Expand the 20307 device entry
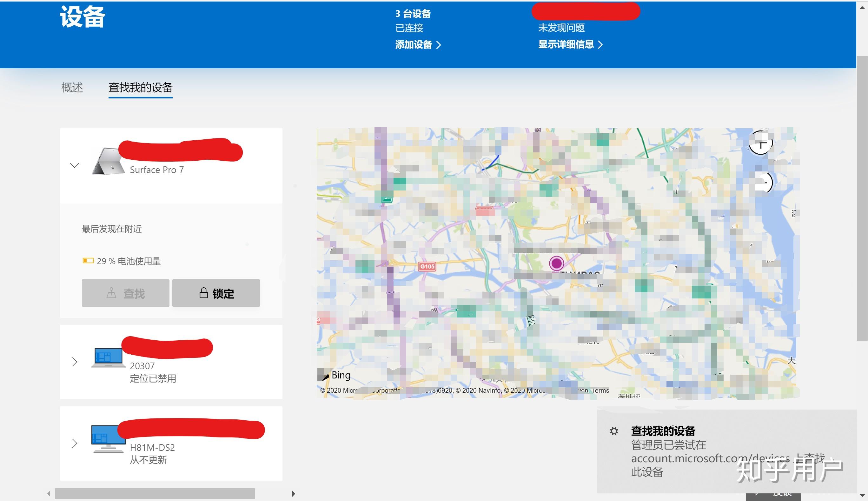Image resolution: width=868 pixels, height=501 pixels. tap(74, 361)
